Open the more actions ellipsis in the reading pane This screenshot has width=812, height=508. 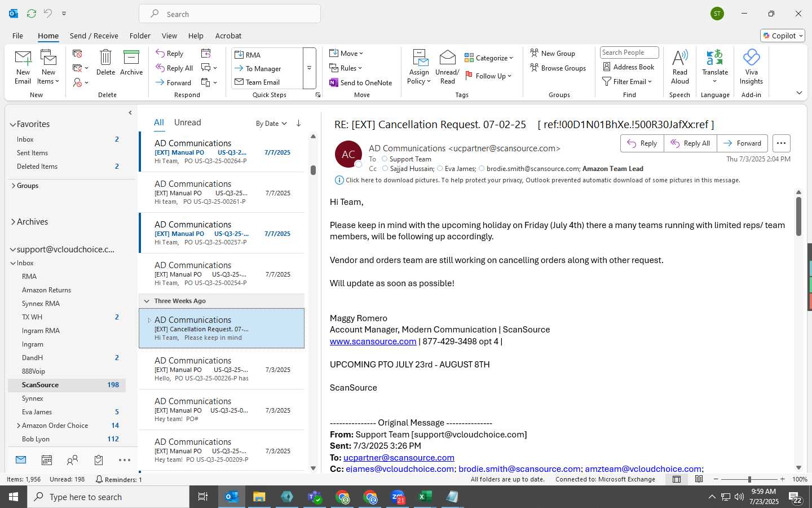pos(781,143)
